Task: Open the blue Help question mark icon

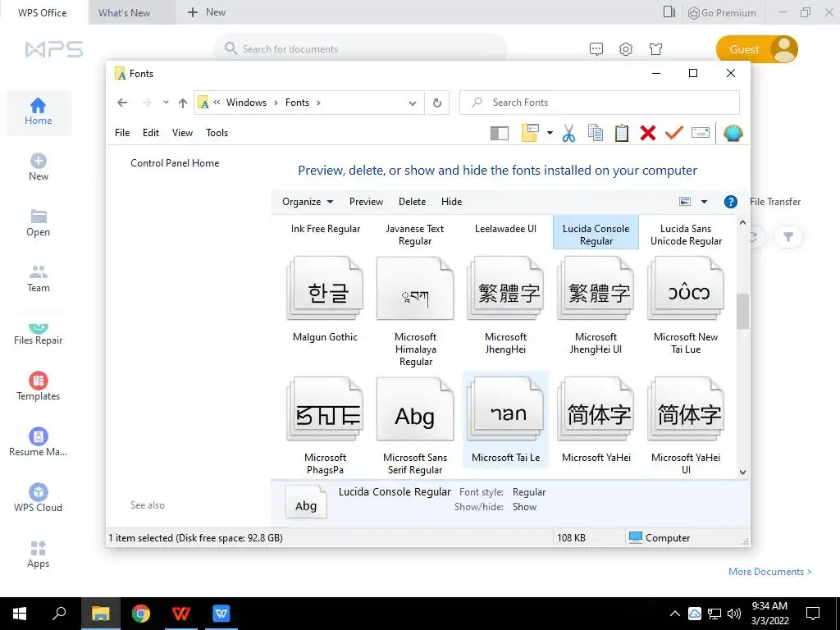Action: (x=730, y=202)
